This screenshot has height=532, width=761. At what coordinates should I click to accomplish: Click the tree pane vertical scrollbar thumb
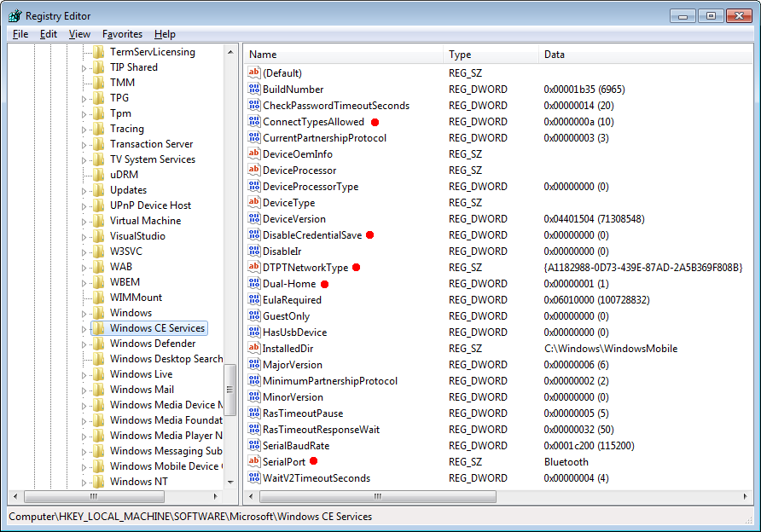click(x=230, y=390)
